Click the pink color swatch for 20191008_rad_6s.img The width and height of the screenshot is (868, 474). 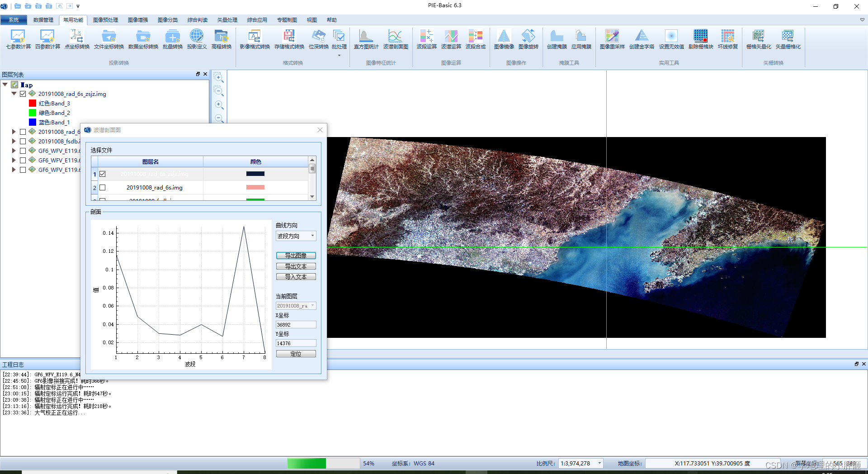pos(255,187)
